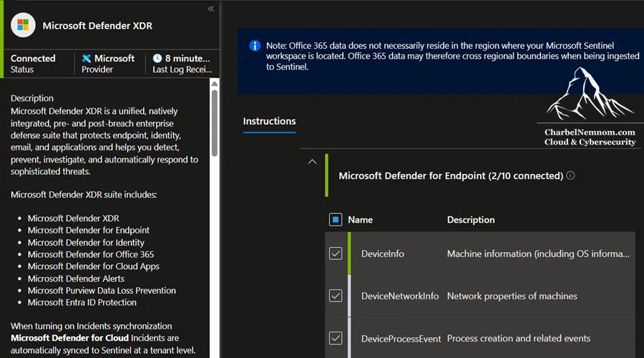The height and width of the screenshot is (358, 644).
Task: Click 'Process creation and related events' description
Action: pos(519,338)
